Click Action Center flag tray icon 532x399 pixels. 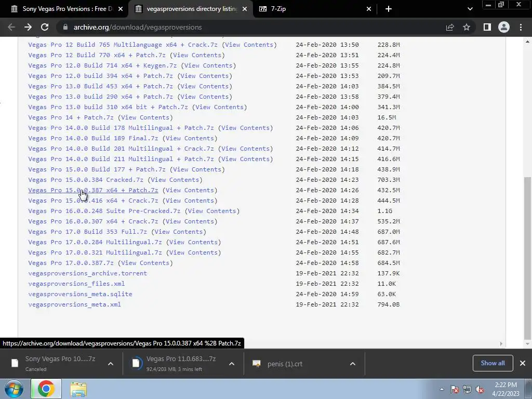[455, 390]
